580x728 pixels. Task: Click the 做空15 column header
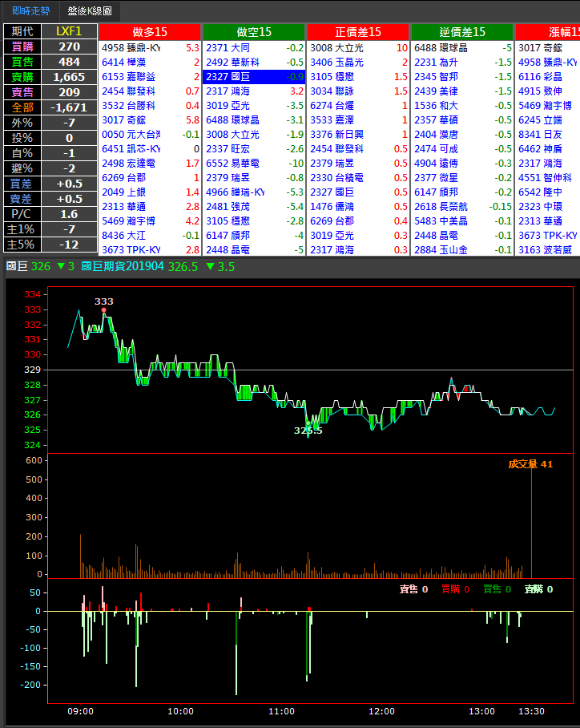pos(254,32)
